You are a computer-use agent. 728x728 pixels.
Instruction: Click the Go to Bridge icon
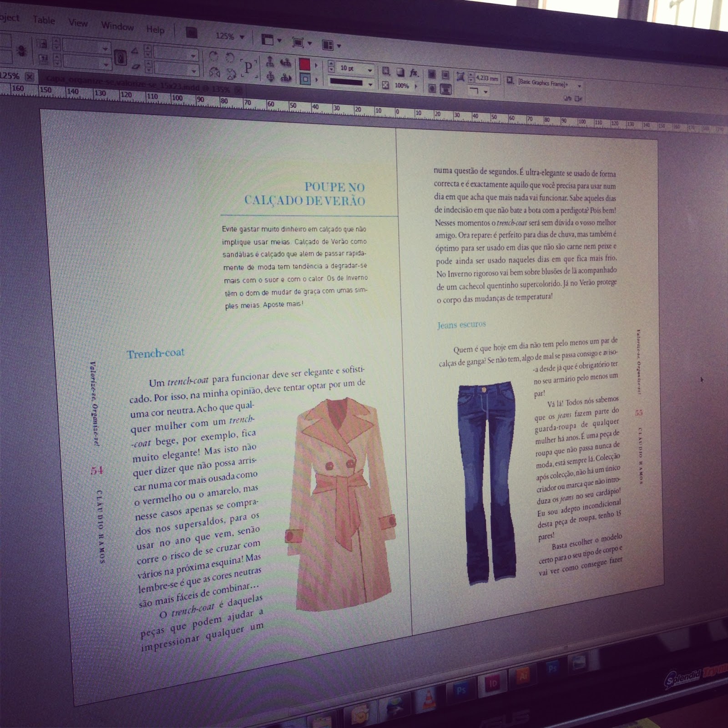click(192, 33)
